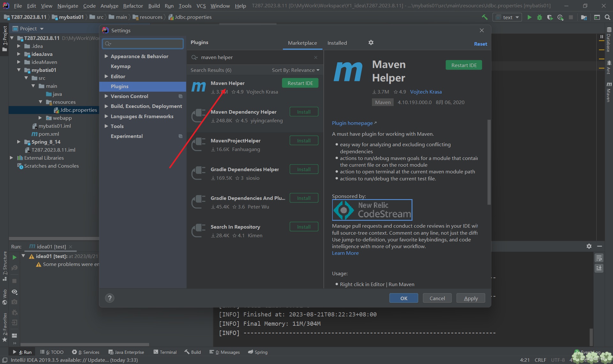Select the Maven Helper plugin logo in results

[199, 87]
